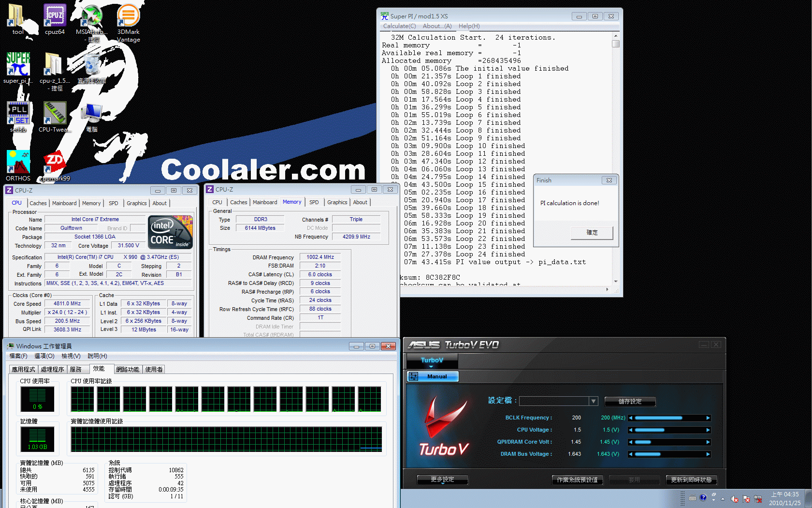
Task: Select the TurboV tab
Action: point(432,360)
